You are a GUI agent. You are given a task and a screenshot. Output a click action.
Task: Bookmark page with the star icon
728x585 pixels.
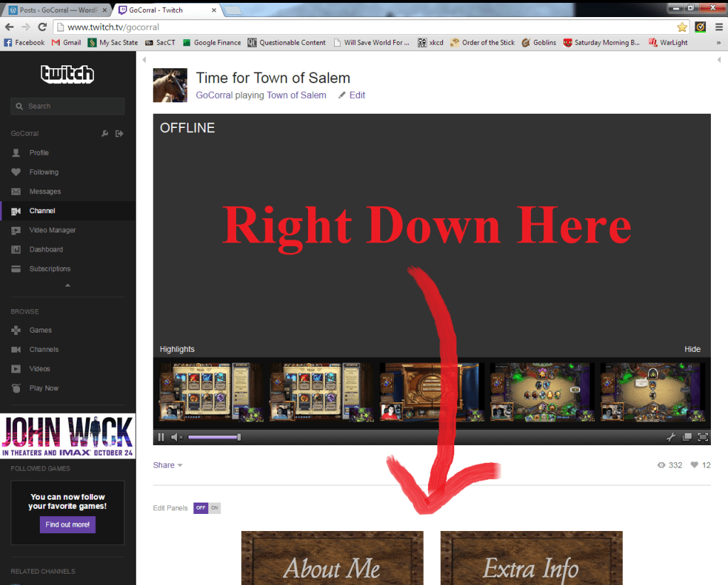point(682,27)
